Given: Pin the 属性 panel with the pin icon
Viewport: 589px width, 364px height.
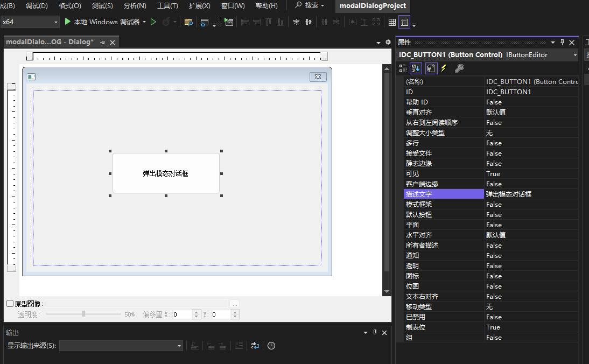Looking at the screenshot, I should click(x=563, y=42).
